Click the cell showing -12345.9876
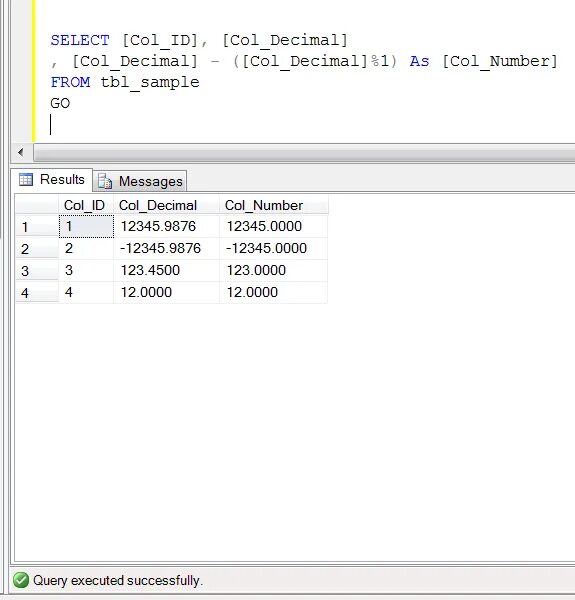575x600 pixels. click(x=166, y=248)
